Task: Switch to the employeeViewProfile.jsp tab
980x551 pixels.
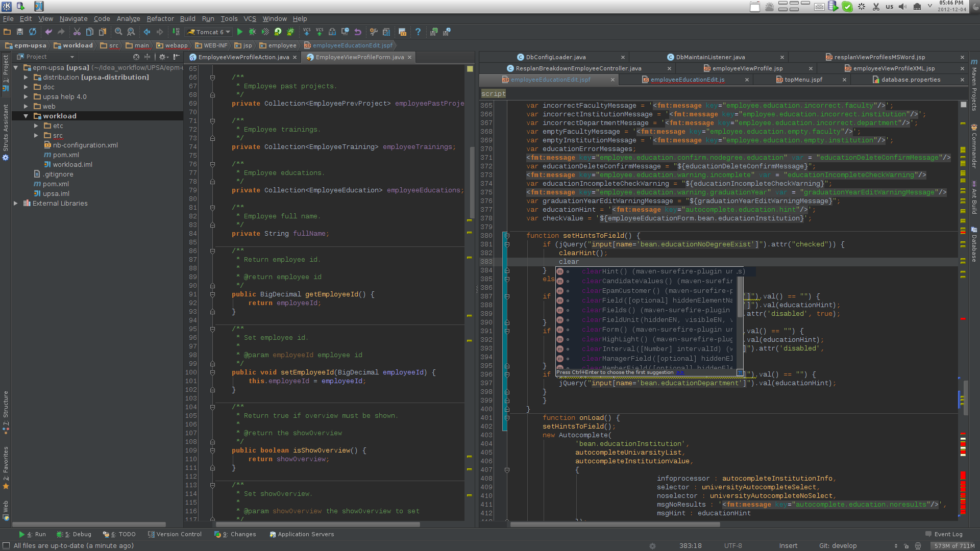Action: tap(747, 68)
